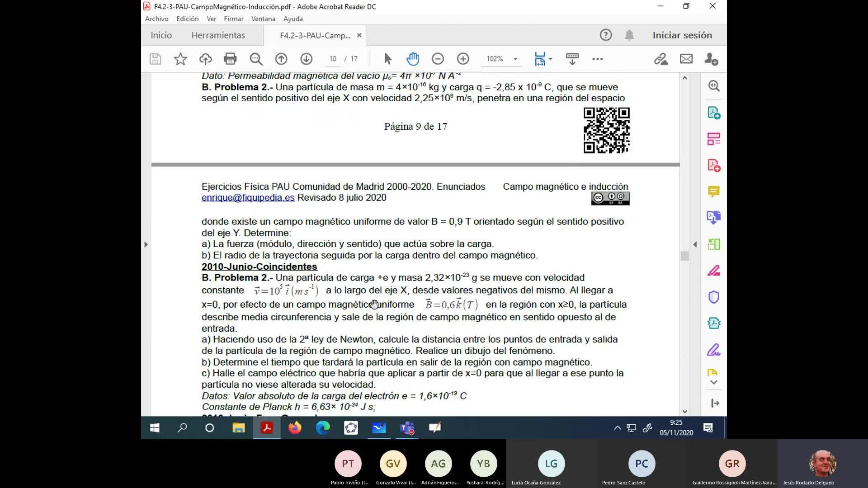The image size is (868, 488).
Task: Open the fit page options dropdown arrow
Action: click(x=550, y=59)
